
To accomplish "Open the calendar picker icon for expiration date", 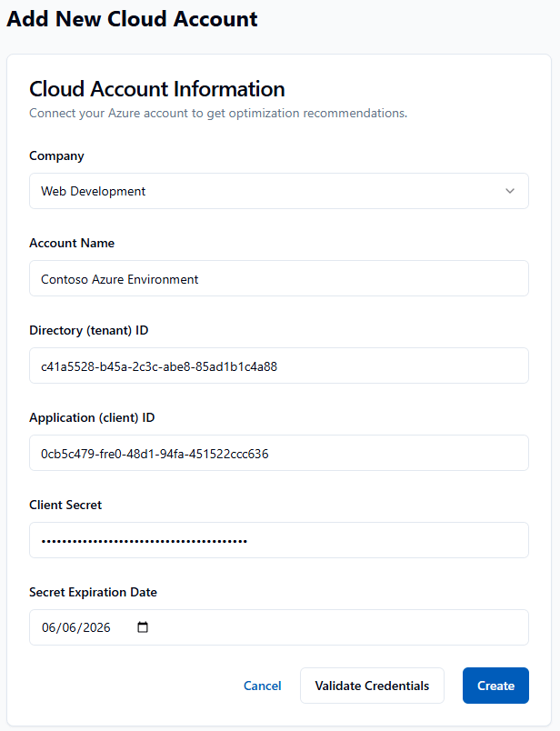I will tap(142, 627).
